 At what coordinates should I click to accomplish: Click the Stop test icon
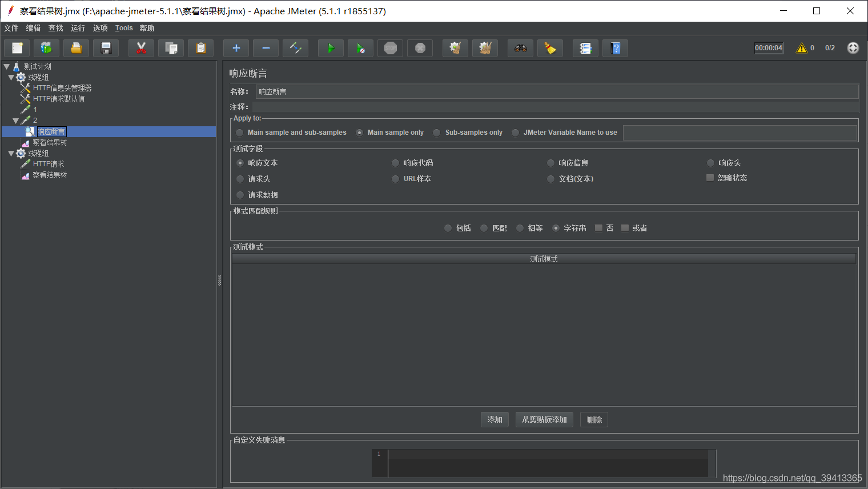pyautogui.click(x=390, y=49)
